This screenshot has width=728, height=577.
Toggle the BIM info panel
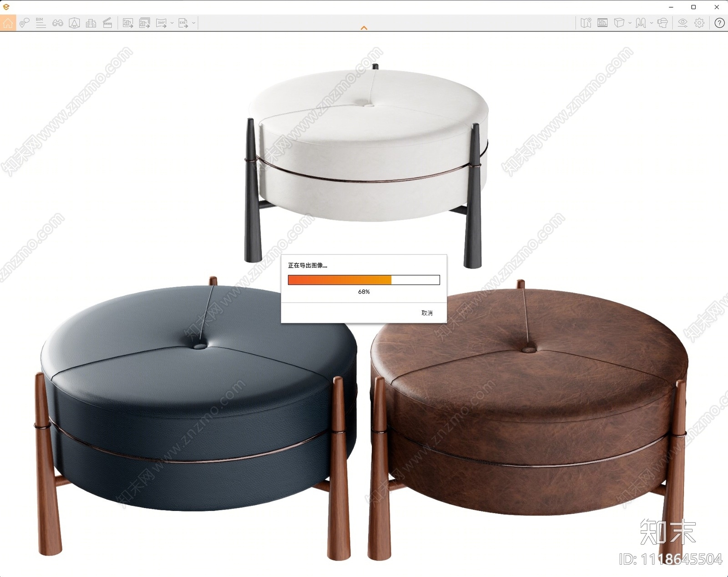(40, 23)
